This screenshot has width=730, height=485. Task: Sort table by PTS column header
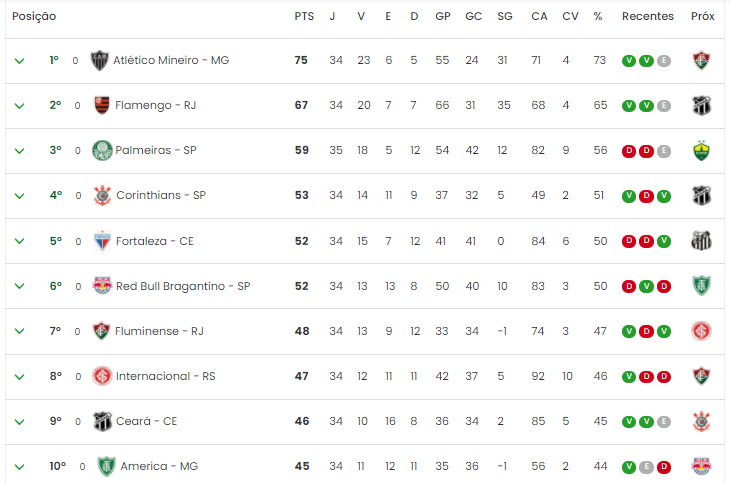click(304, 16)
